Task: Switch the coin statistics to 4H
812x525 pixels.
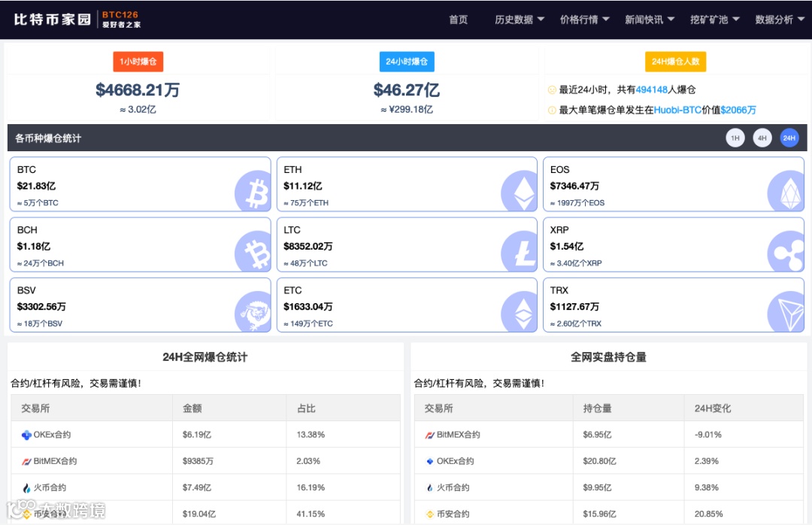Action: 762,138
